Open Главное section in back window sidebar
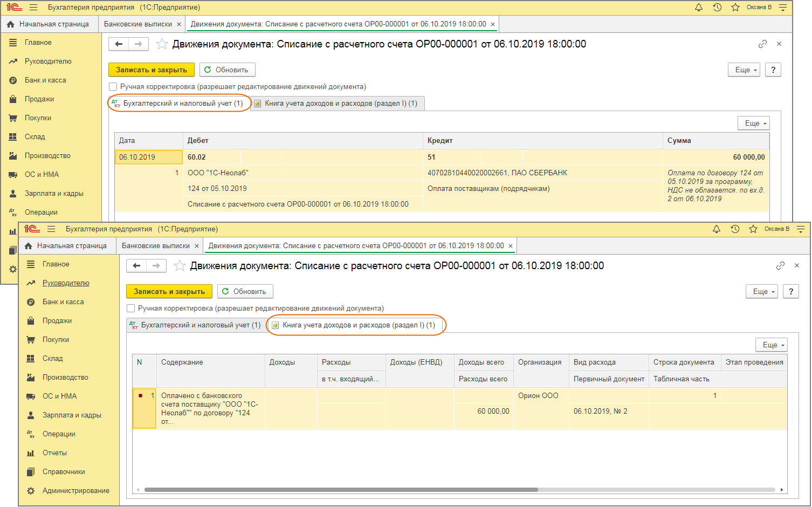The width and height of the screenshot is (812, 507). coord(38,43)
